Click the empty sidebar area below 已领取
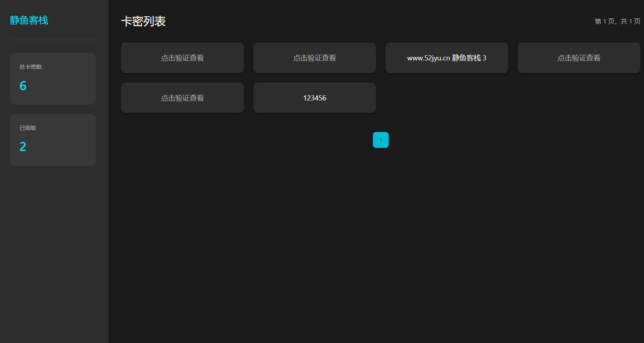This screenshot has width=644, height=343. [x=54, y=246]
